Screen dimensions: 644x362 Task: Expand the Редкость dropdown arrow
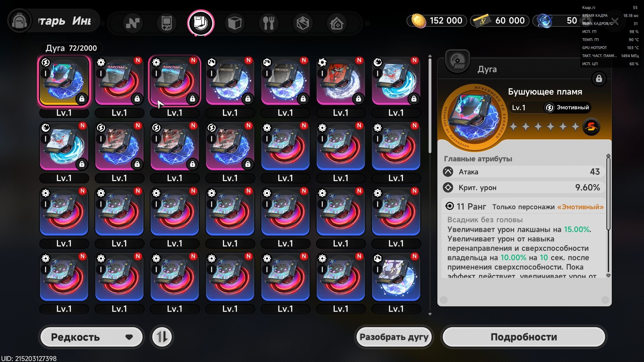(129, 337)
